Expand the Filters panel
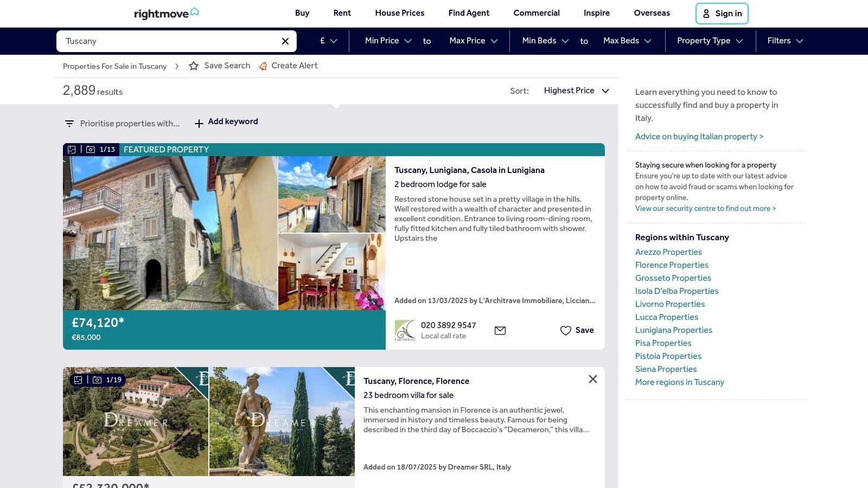The width and height of the screenshot is (868, 488). [x=785, y=41]
